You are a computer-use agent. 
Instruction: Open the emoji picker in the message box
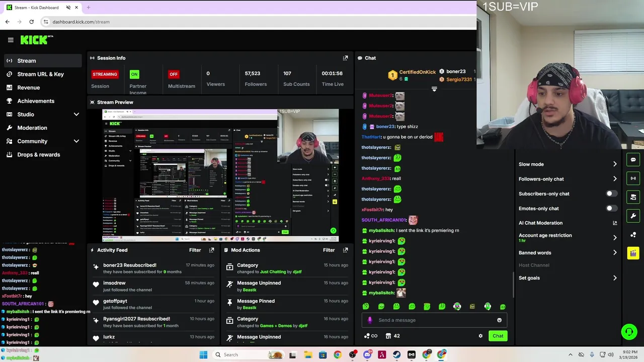click(499, 320)
